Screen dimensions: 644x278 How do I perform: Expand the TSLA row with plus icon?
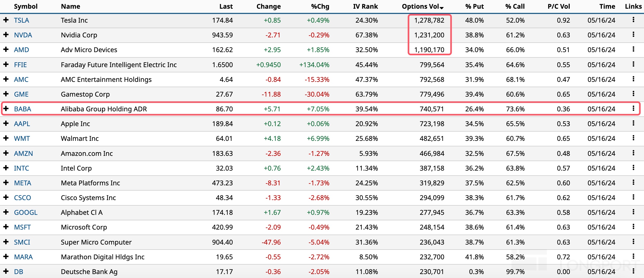pos(6,20)
